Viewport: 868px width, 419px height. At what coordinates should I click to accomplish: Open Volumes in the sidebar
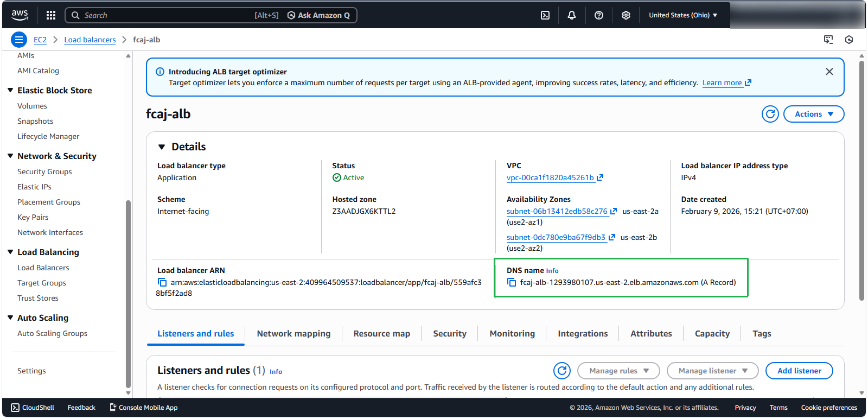point(32,106)
